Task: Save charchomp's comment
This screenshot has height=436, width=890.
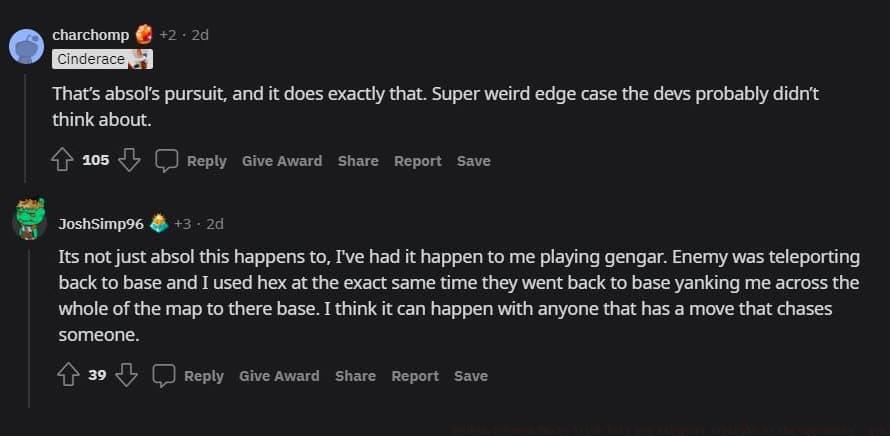Action: 473,161
